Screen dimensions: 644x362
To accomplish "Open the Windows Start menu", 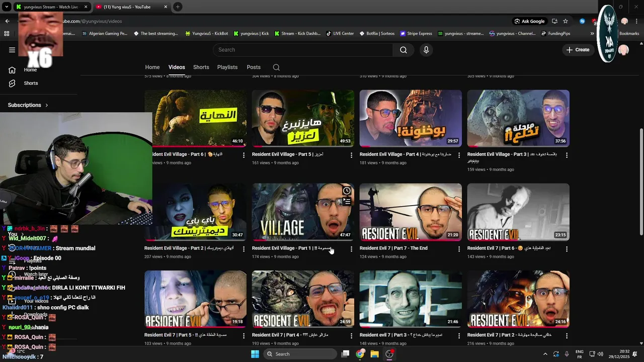I will 255,354.
